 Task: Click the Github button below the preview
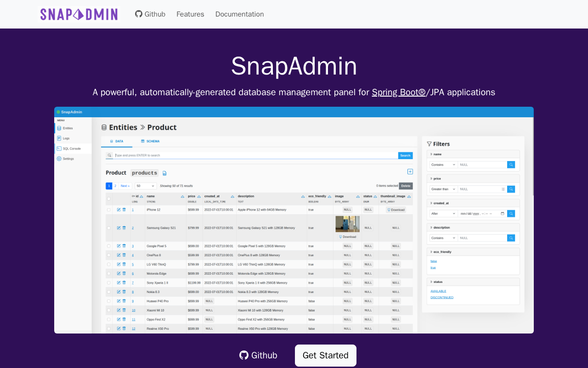(258, 356)
